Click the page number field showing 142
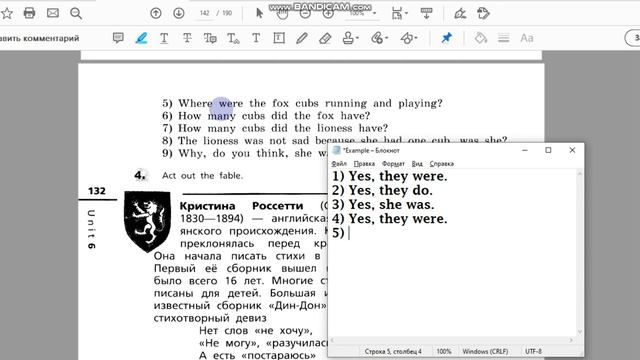This screenshot has width=640, height=360. point(204,13)
